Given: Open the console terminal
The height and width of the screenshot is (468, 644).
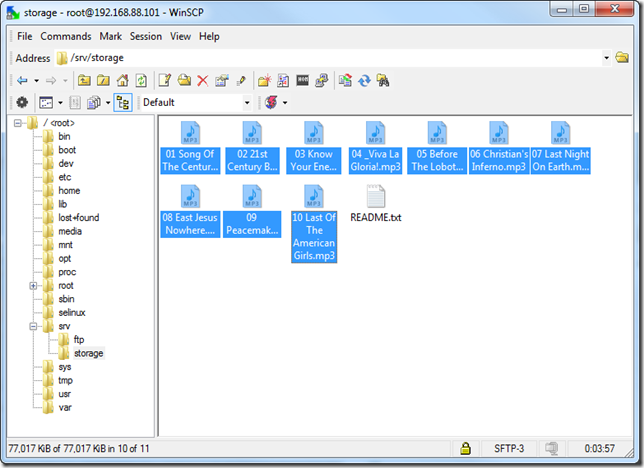Looking at the screenshot, I should coord(303,81).
